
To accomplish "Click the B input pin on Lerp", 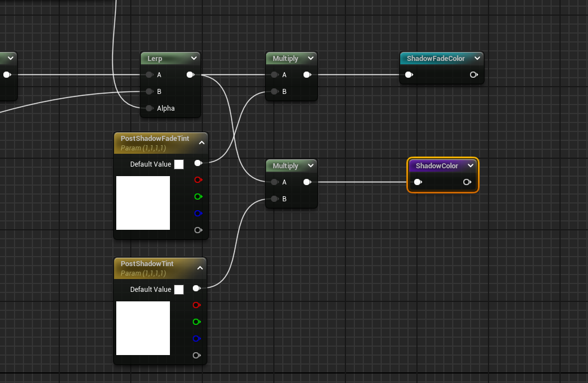I will tap(149, 92).
